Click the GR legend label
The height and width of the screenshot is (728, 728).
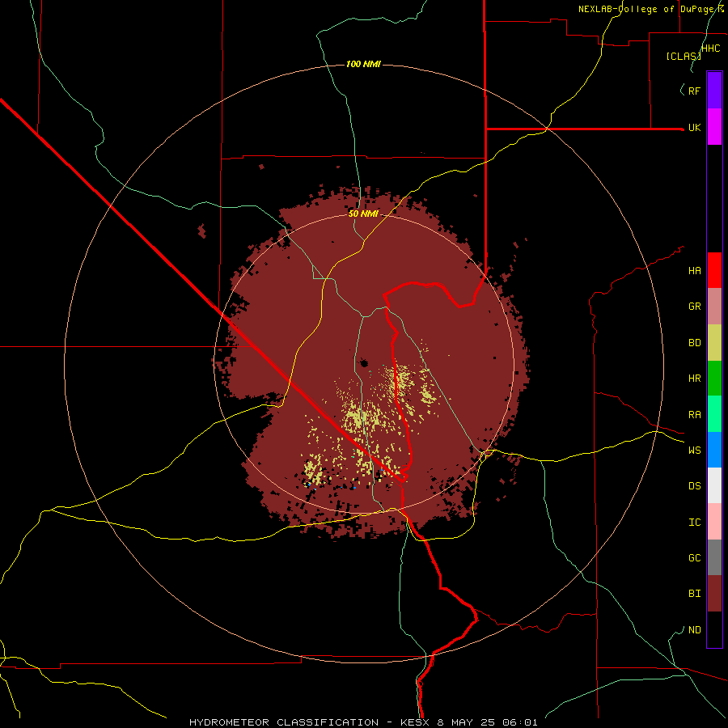click(x=695, y=307)
